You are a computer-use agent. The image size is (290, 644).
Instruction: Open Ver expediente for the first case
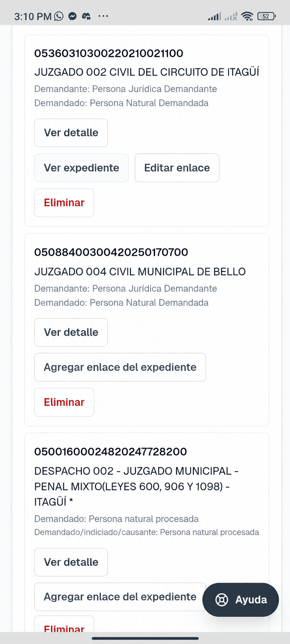(x=81, y=168)
